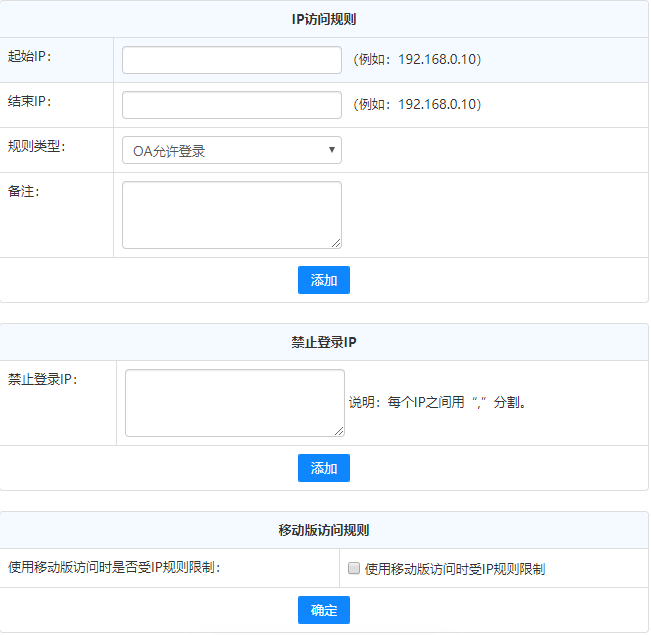Click the 说明 hint about IP separators
Viewport: 651px width, 635px height.
point(437,403)
